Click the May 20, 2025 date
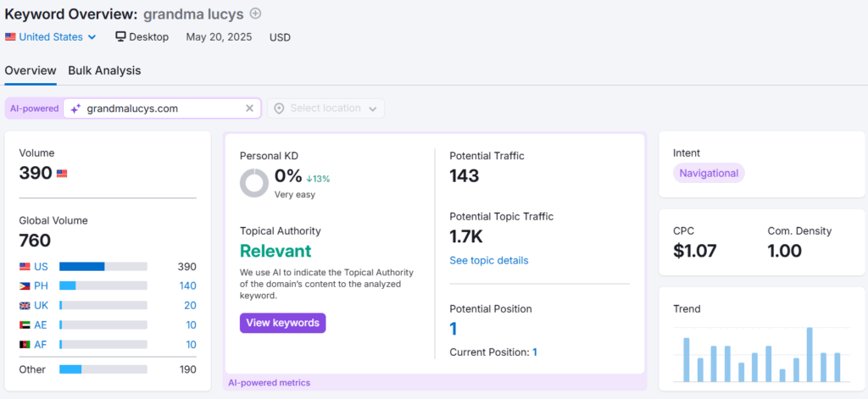 tap(219, 37)
